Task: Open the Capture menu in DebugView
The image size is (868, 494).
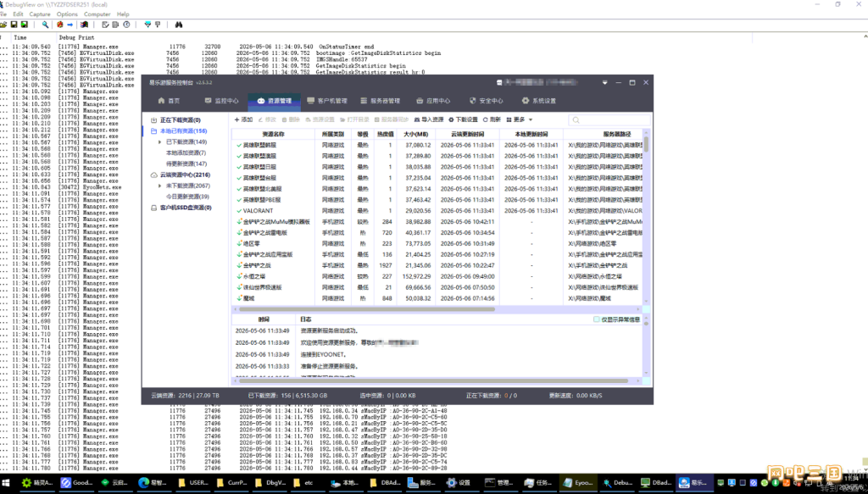Action: click(x=40, y=14)
